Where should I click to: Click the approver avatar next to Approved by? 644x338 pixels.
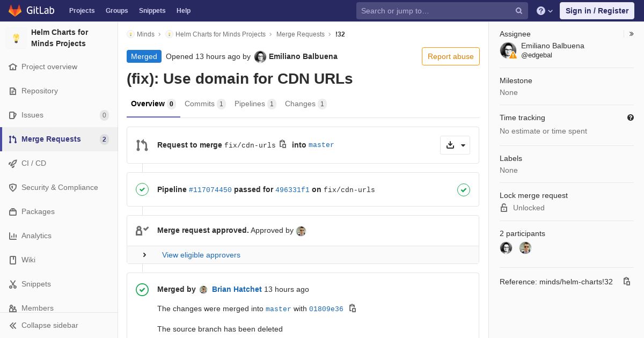[301, 231]
